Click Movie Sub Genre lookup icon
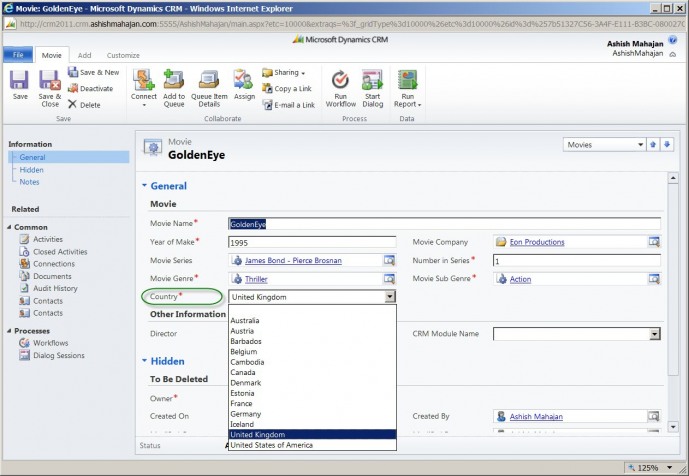The height and width of the screenshot is (476, 689). [x=654, y=278]
